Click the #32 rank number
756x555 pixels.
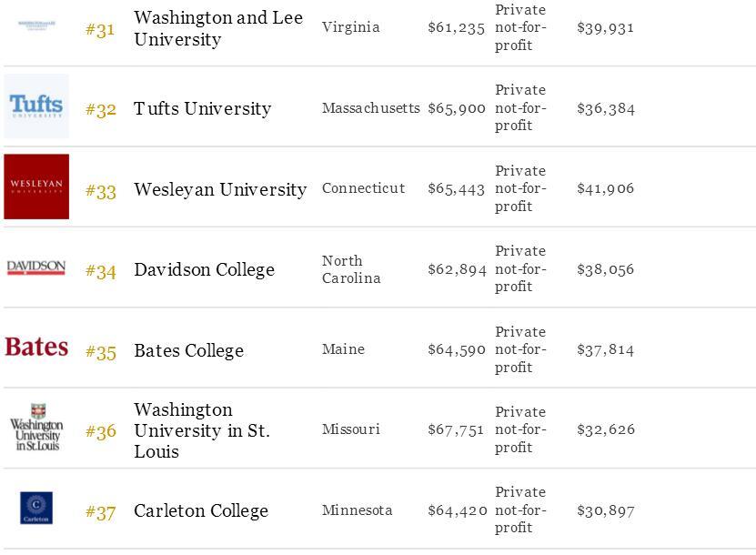[101, 109]
